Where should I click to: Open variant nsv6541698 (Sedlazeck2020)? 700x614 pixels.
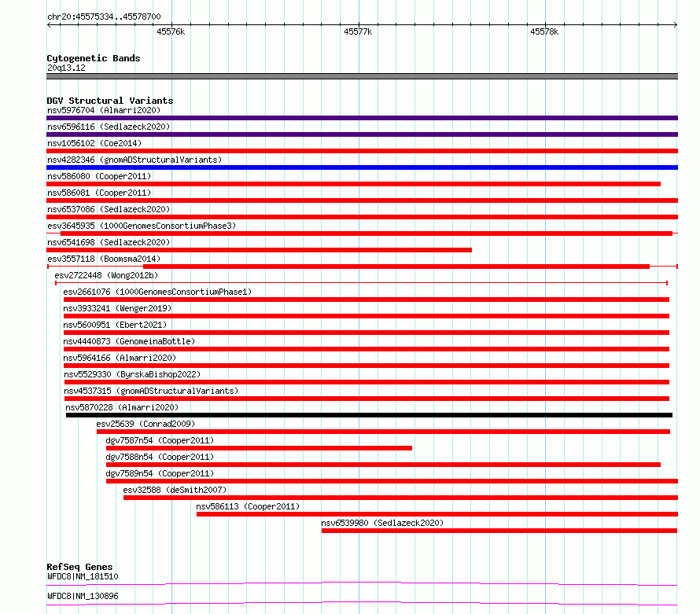[109, 242]
